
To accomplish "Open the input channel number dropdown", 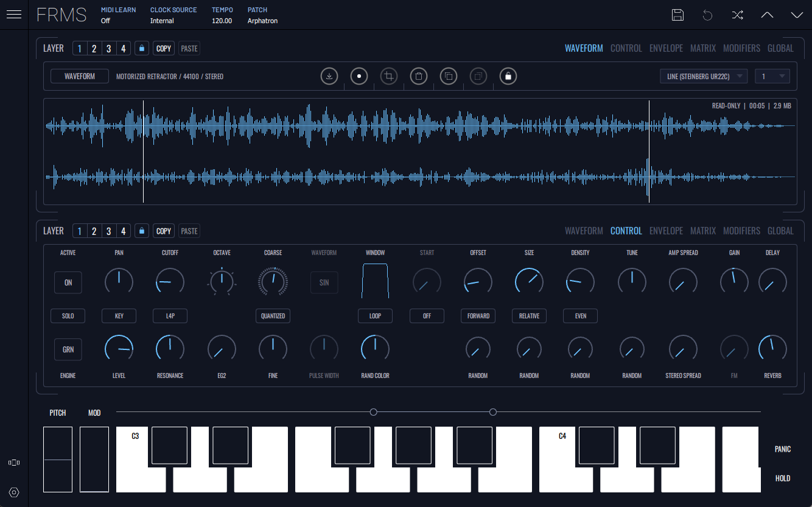I will pos(772,77).
